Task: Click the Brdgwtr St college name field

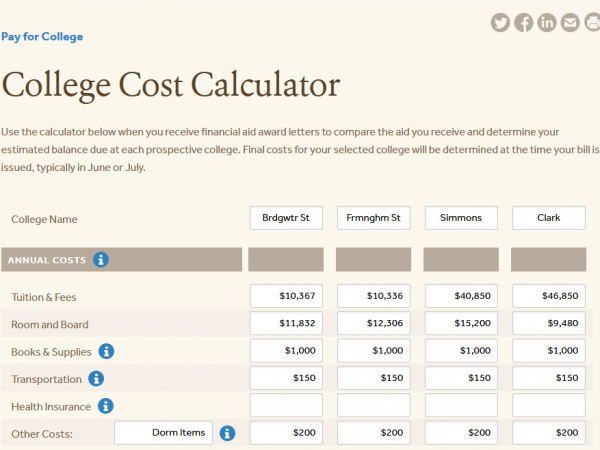Action: tap(286, 218)
